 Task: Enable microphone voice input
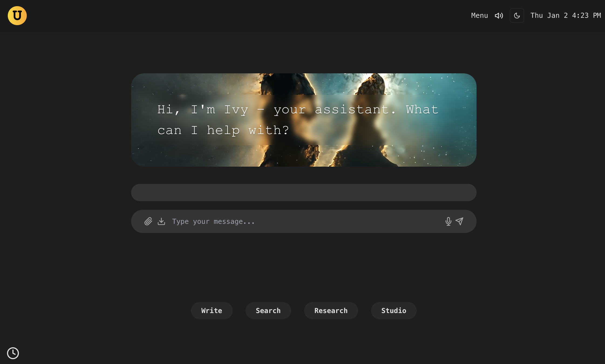click(x=448, y=222)
